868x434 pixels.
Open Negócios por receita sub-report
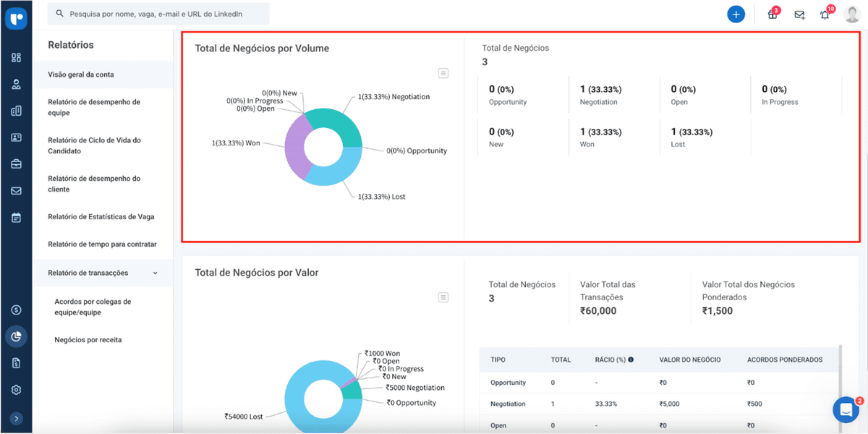(x=88, y=339)
